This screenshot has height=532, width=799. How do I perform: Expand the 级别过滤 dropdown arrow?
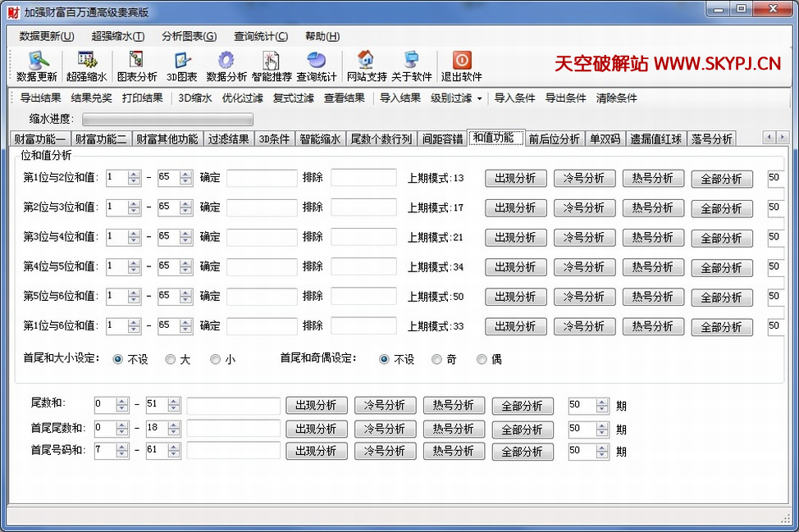pos(479,98)
